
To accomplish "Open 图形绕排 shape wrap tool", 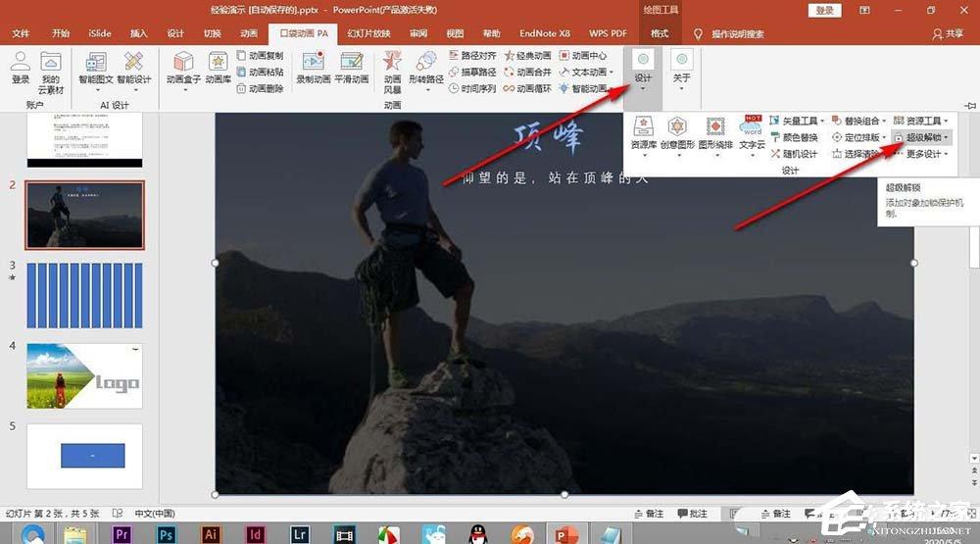I will pos(715,134).
